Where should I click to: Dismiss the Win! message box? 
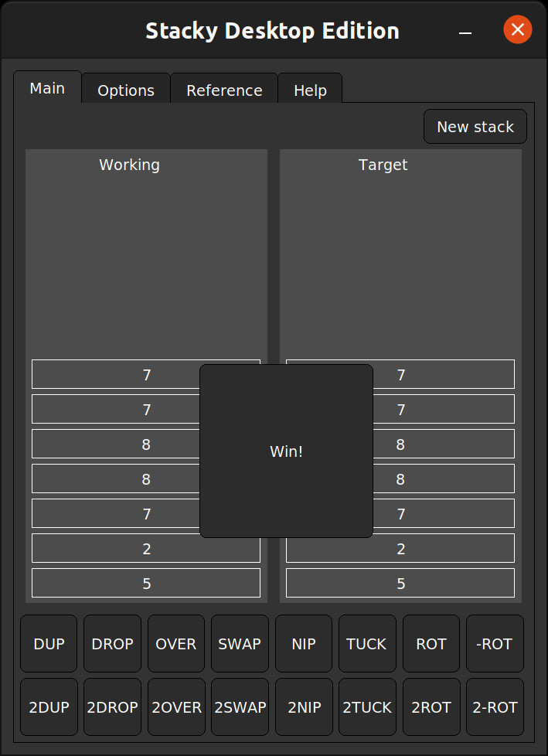coord(286,451)
